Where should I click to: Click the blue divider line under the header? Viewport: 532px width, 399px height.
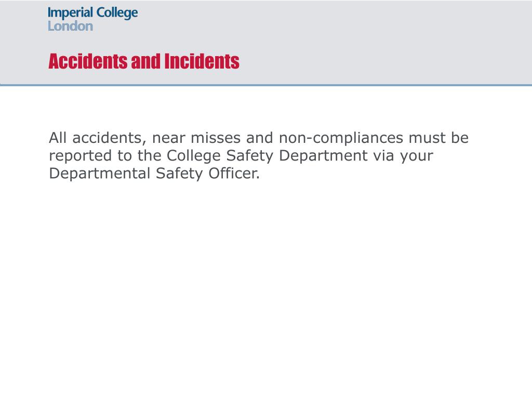(266, 85)
